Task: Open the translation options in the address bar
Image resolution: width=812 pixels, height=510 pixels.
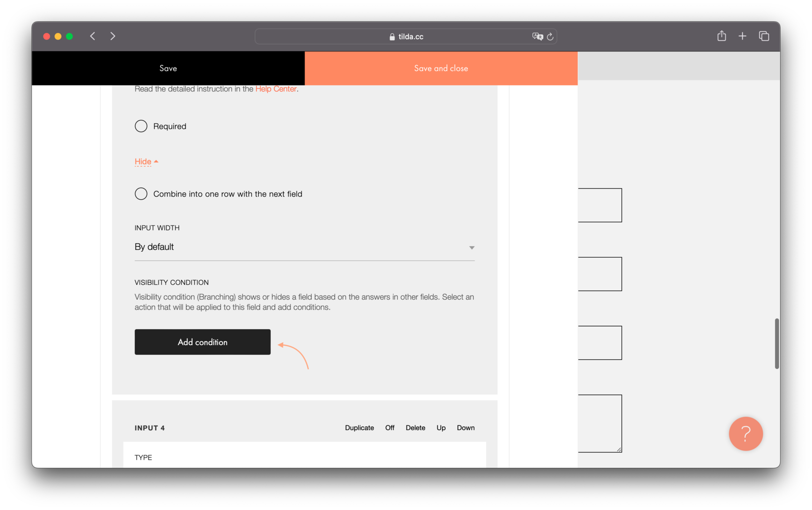Action: (x=537, y=36)
